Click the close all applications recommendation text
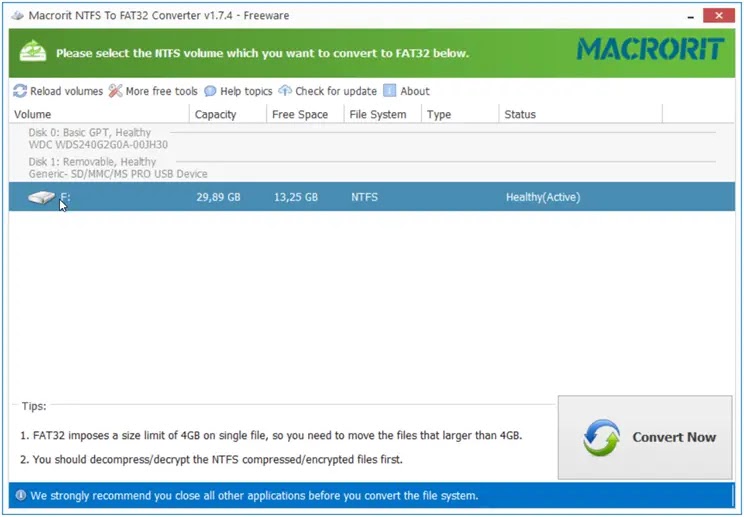The image size is (744, 517). 254,496
